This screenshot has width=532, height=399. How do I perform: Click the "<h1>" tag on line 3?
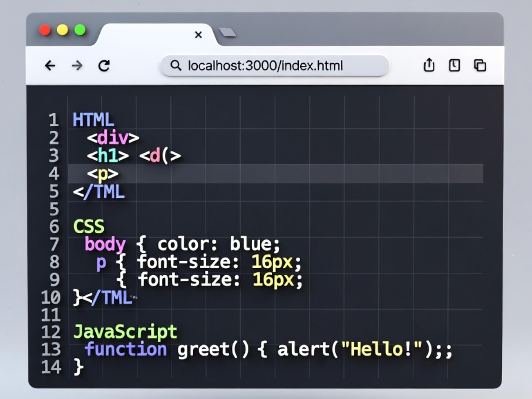point(108,156)
